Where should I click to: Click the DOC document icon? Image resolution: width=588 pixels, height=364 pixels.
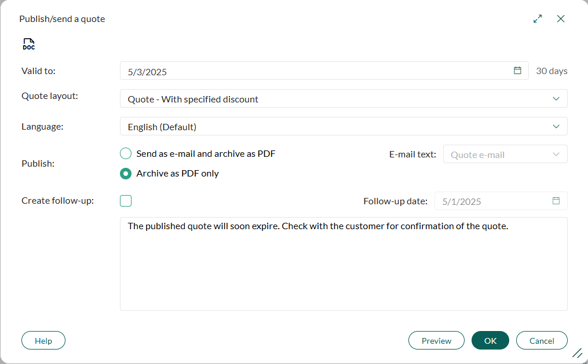pyautogui.click(x=29, y=44)
